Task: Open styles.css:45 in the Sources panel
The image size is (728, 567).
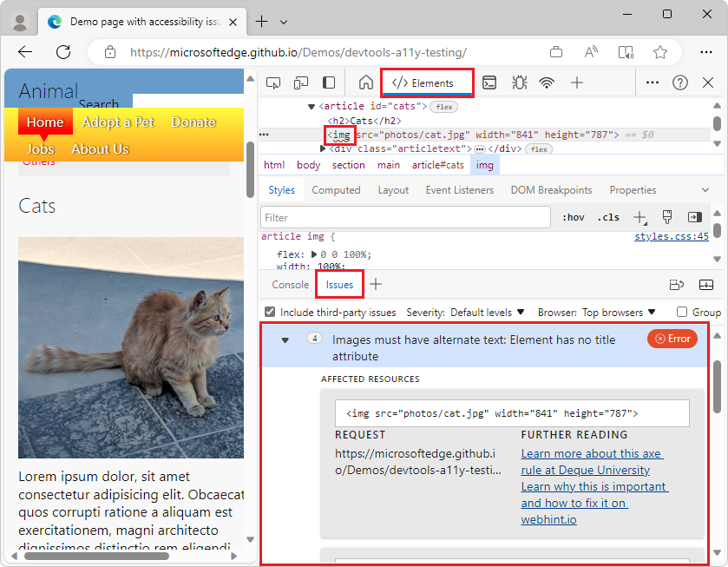Action: (x=671, y=235)
